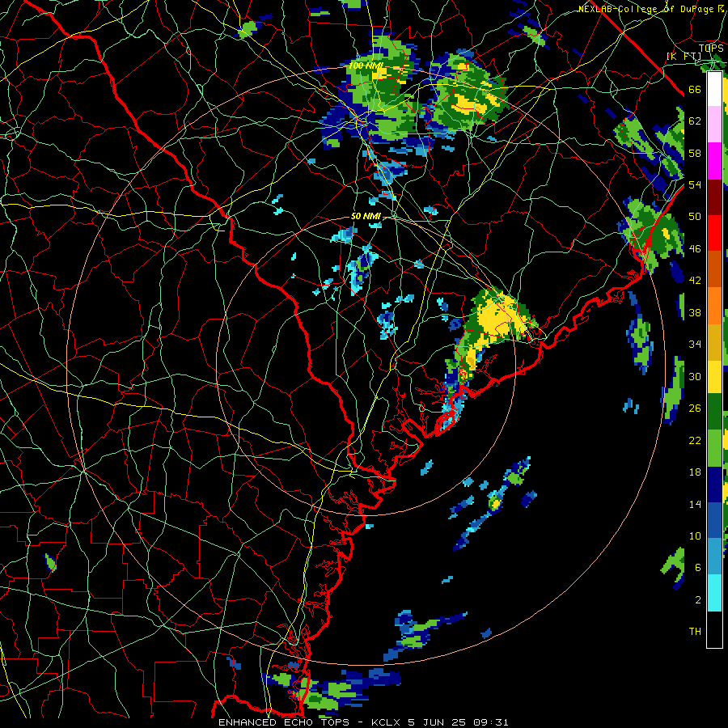Click the gold legend color band
Screen dimensions: 728x728
(x=714, y=341)
